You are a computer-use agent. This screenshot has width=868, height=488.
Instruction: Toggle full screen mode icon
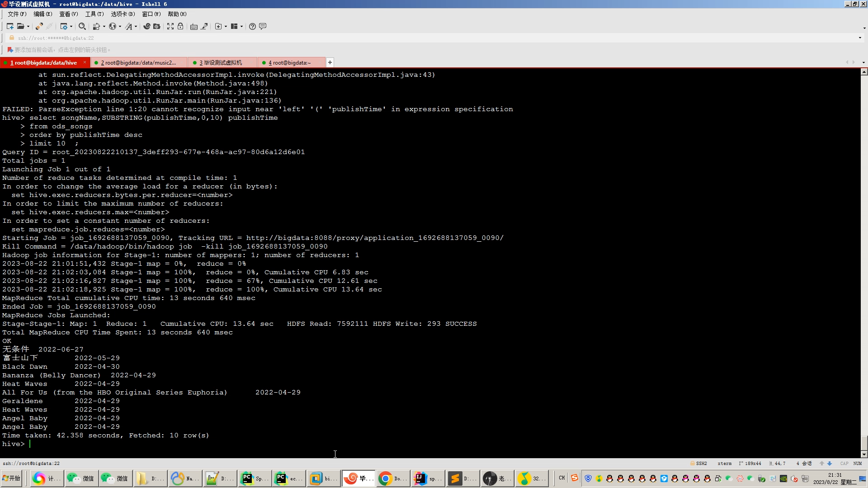[x=170, y=26]
